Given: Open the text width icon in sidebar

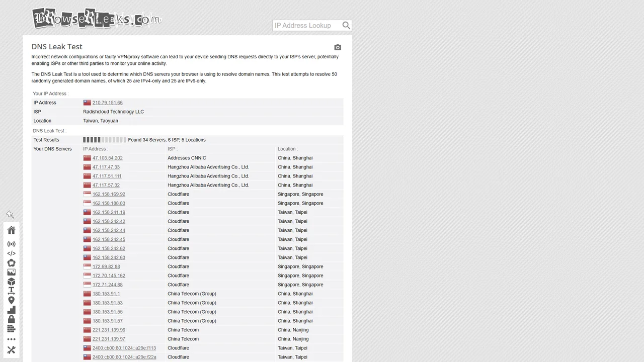Looking at the screenshot, I should pos(11,291).
